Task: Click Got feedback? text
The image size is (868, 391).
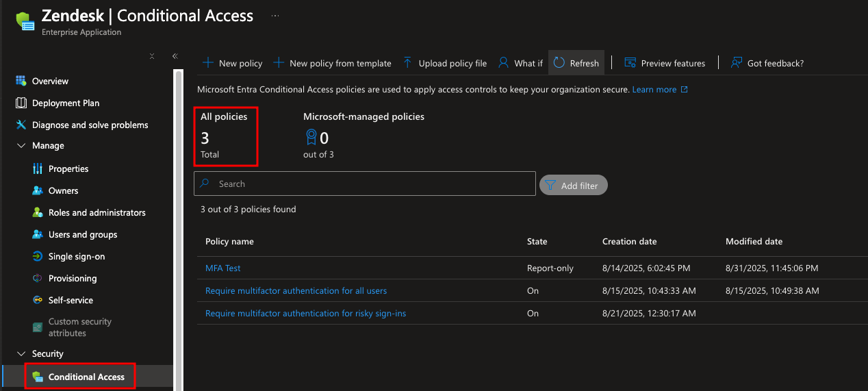Action: [776, 63]
